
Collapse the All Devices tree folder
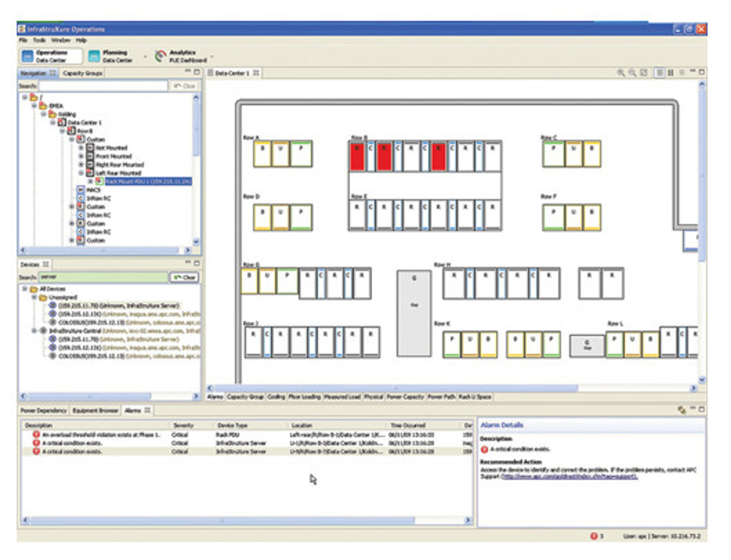(25, 289)
